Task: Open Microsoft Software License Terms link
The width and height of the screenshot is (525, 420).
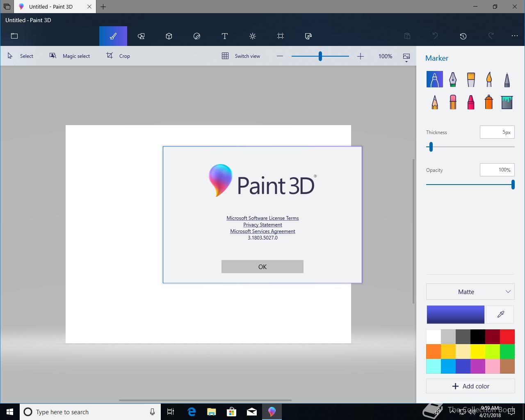Action: 262,218
